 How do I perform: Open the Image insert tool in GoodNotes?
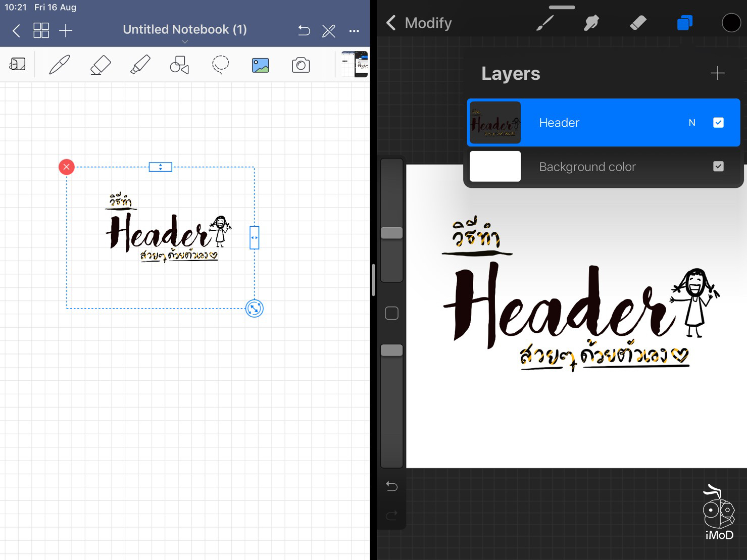click(260, 64)
